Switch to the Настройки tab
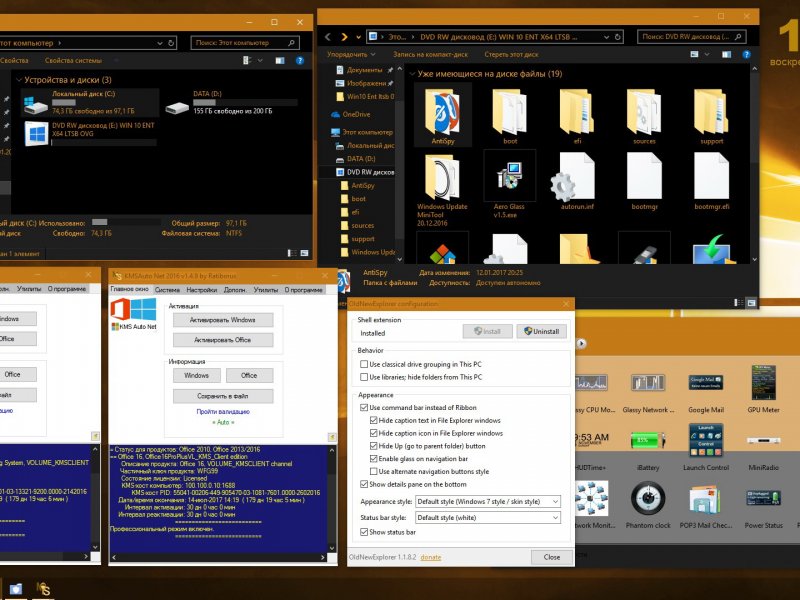Viewport: 800px width, 600px height. click(202, 290)
